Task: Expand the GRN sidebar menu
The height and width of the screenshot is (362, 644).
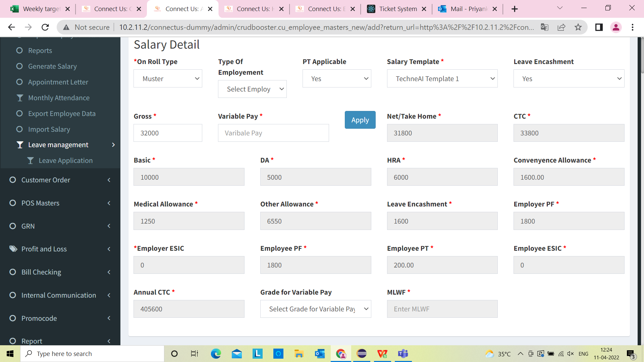Action: tap(60, 226)
